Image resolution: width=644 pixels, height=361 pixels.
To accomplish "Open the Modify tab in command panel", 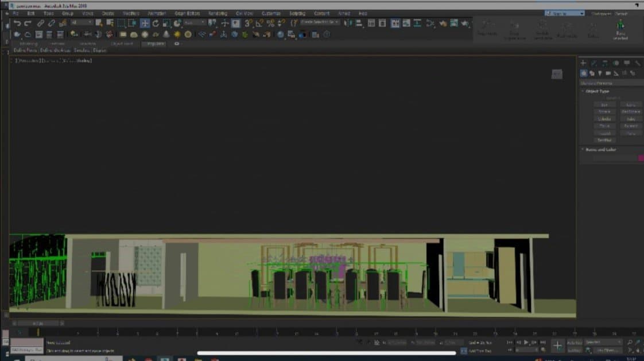I will (x=594, y=63).
